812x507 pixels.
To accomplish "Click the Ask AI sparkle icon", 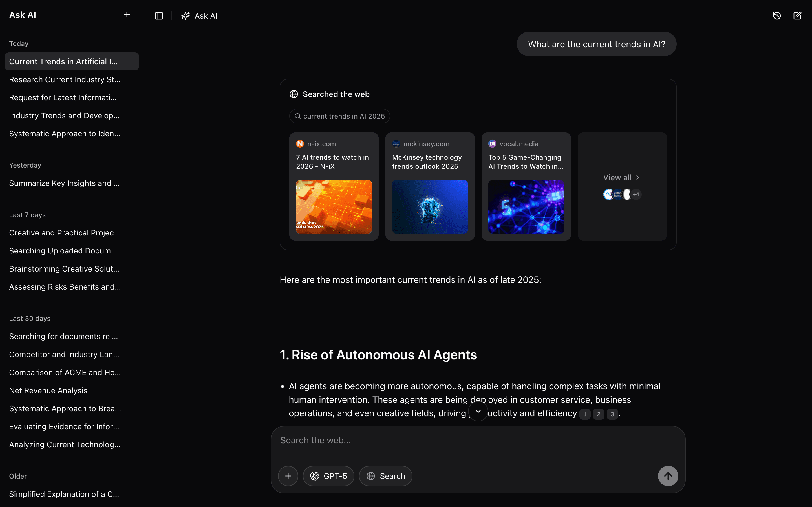I will click(x=185, y=15).
